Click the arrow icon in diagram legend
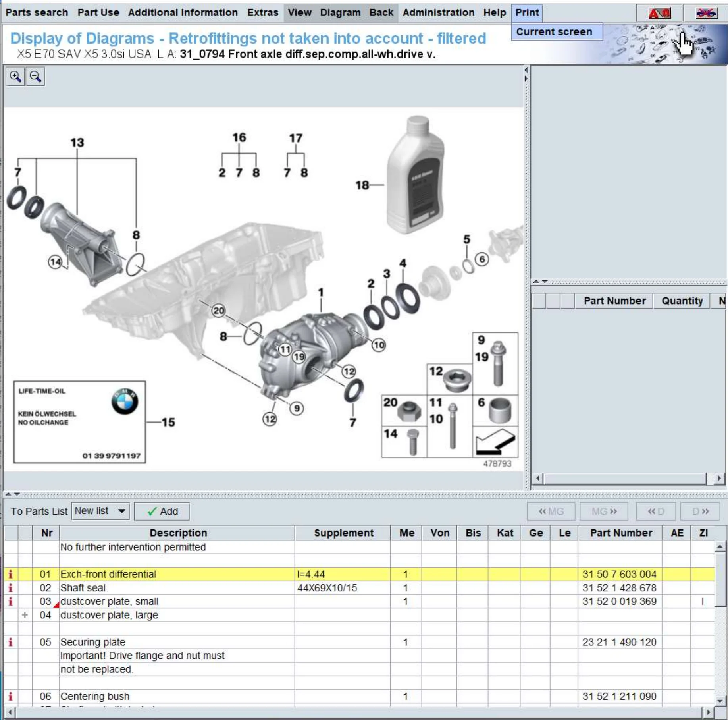 [495, 442]
